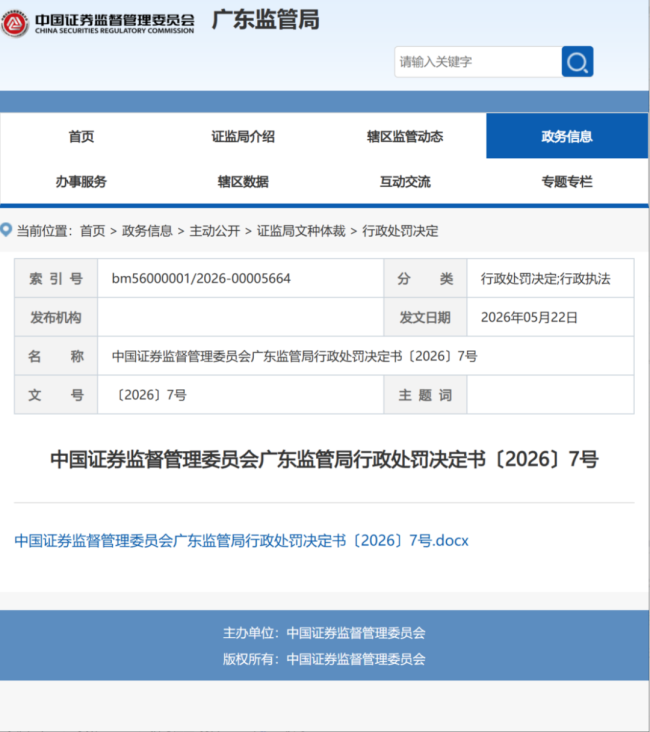Click the 版权所有 footer line
This screenshot has width=650, height=732.
click(x=324, y=659)
